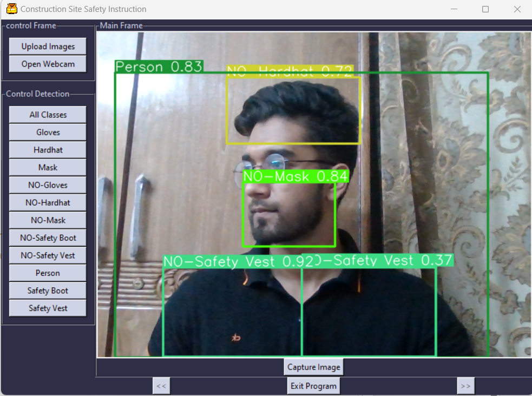The width and height of the screenshot is (532, 396).
Task: Go to the previous image using <<
Action: (x=161, y=386)
